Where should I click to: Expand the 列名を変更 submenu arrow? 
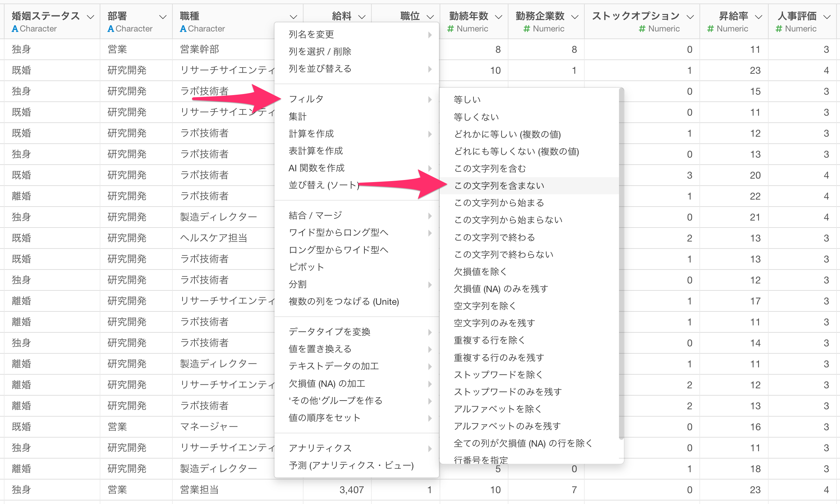[x=430, y=35]
